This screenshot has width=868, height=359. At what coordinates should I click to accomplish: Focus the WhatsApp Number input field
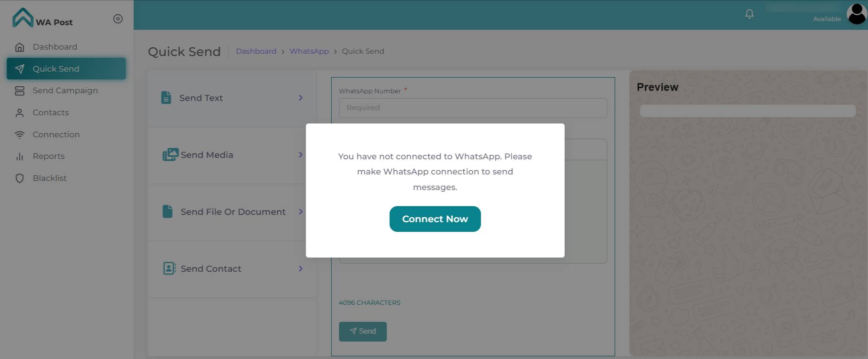(473, 108)
